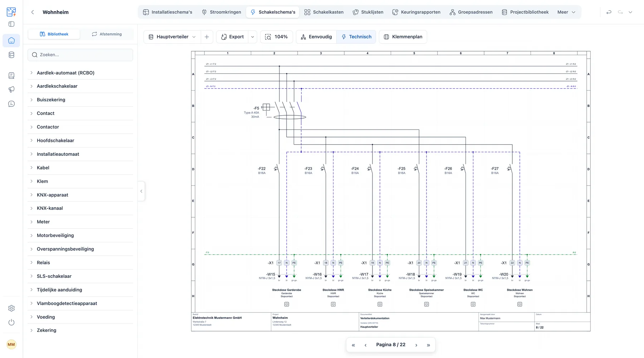Open the Stroomkringen tab

[221, 12]
